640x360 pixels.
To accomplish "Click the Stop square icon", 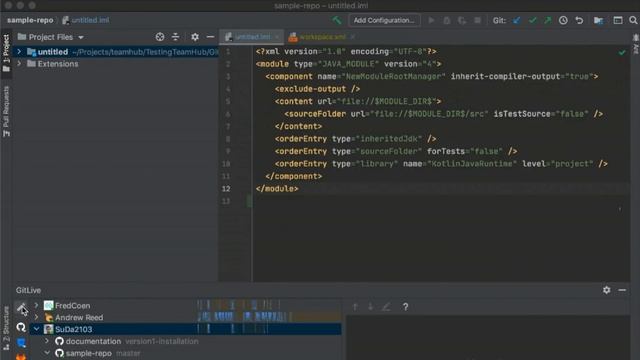I will coord(477,20).
